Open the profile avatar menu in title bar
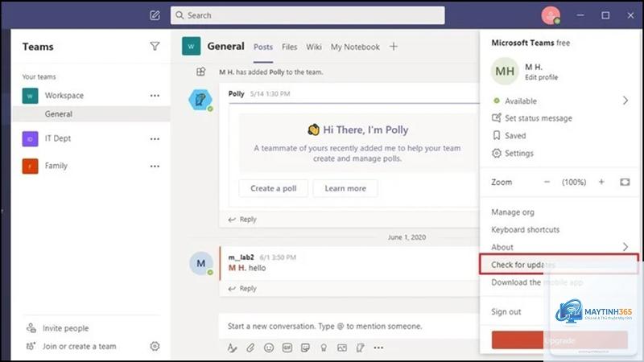Screen dimensions: 644x362 click(551, 15)
